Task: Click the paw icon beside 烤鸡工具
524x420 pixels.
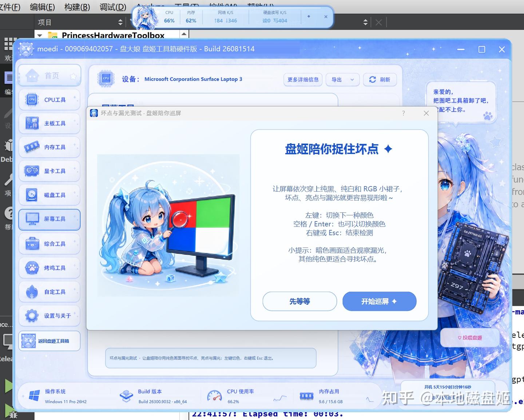Action: click(x=32, y=268)
